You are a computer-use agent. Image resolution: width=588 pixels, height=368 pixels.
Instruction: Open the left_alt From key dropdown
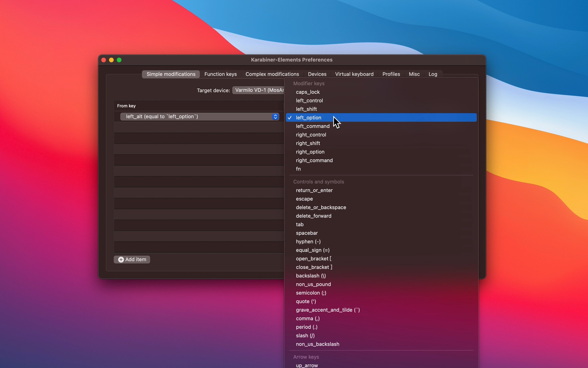point(200,117)
